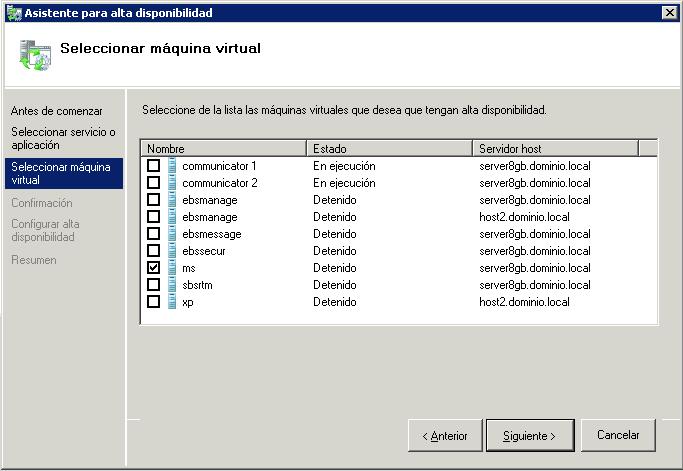Click host2.dominio.local in the xp row
Screen dimensions: 683x471
524,302
